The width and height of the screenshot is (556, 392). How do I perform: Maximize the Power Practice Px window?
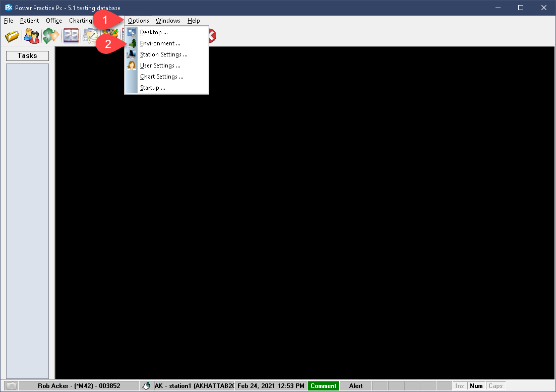coord(521,8)
